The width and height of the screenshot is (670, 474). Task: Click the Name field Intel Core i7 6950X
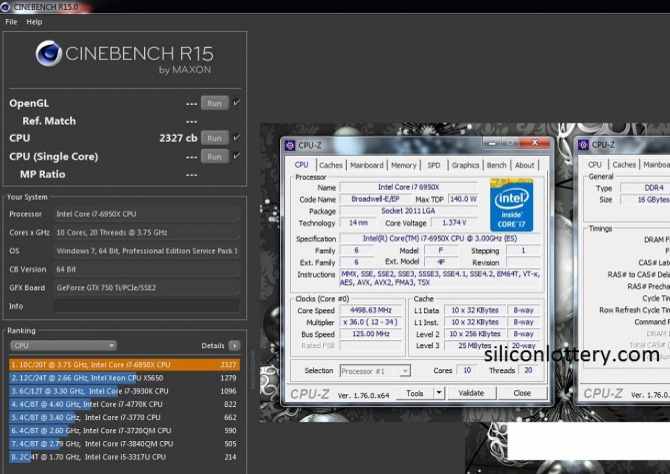[408, 187]
